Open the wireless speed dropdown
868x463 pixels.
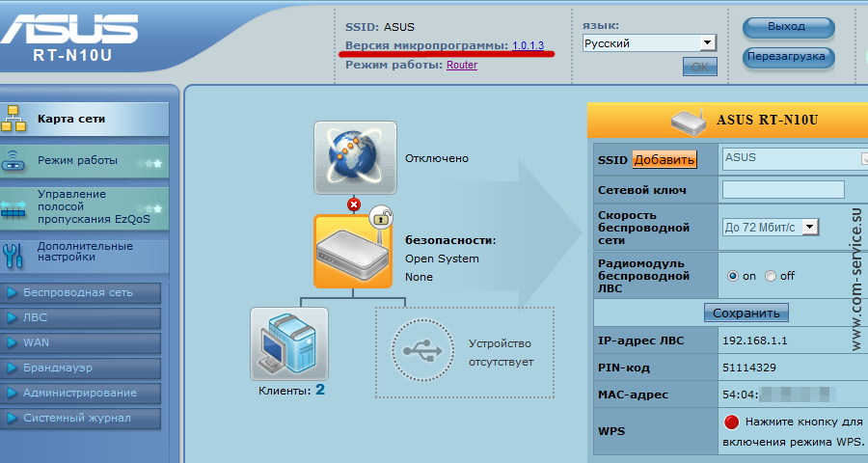[771, 227]
